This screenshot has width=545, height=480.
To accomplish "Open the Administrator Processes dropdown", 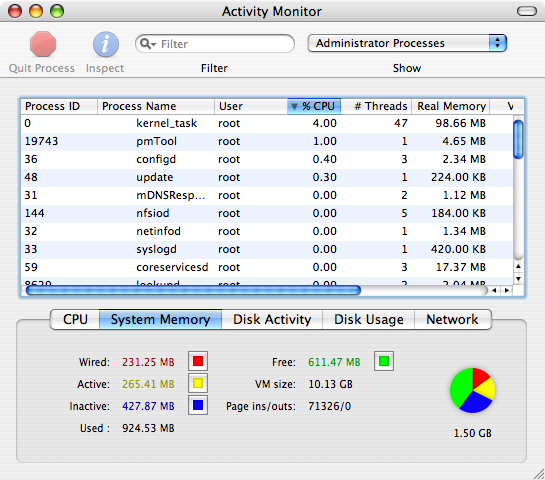I will pyautogui.click(x=407, y=43).
